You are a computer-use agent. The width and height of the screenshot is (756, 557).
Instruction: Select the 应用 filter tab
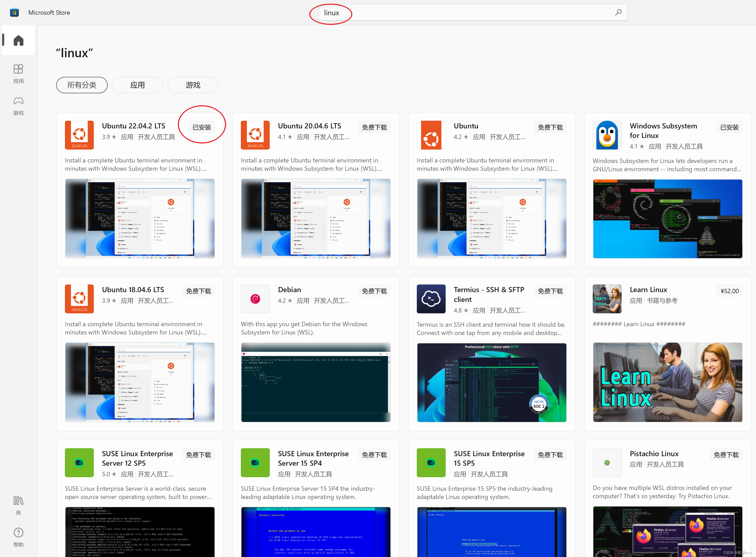click(x=137, y=85)
